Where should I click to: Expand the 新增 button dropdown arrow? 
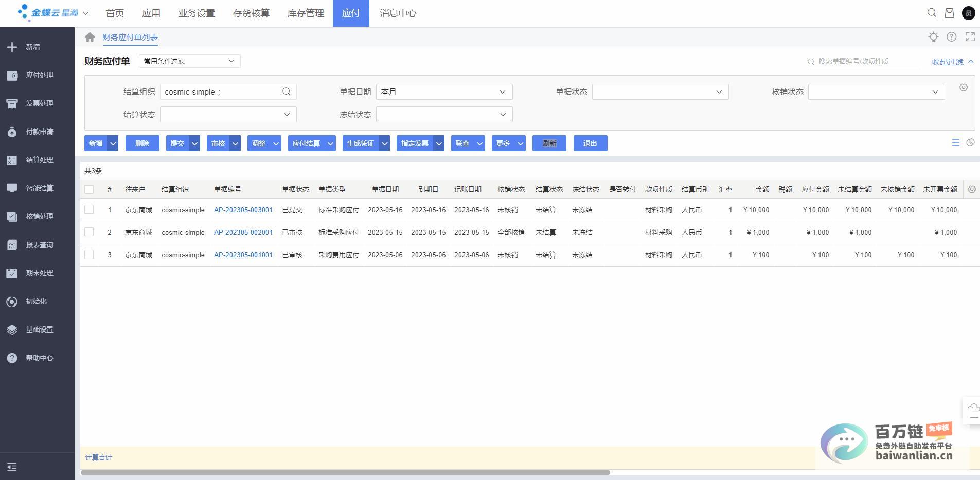[x=113, y=143]
